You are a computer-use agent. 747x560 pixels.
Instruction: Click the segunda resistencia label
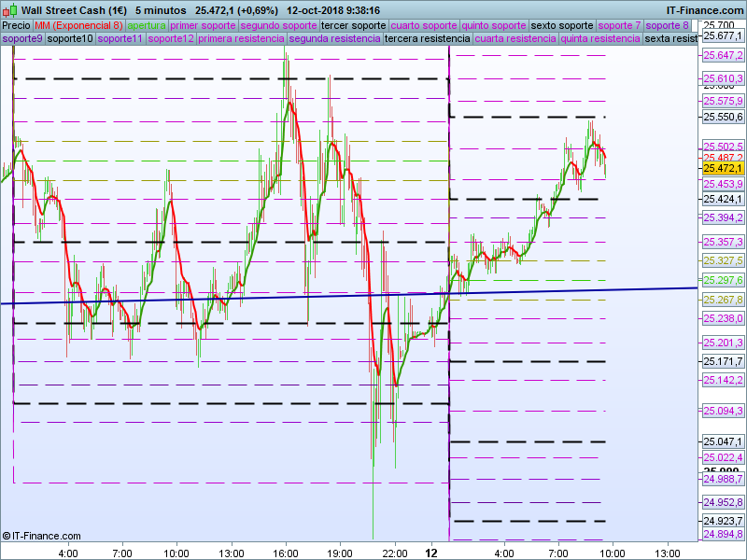click(334, 38)
